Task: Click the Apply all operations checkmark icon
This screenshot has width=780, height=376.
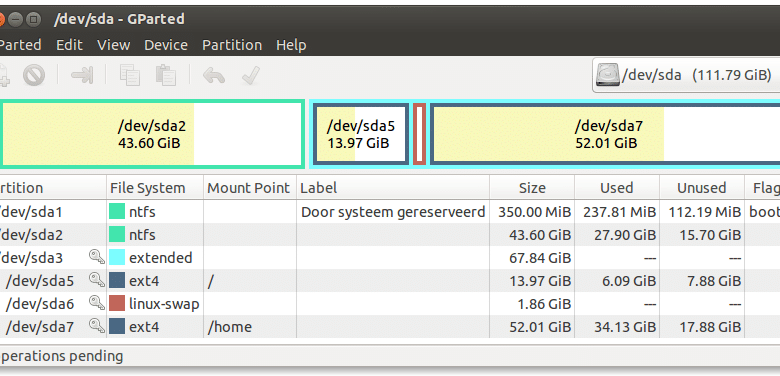Action: click(251, 76)
